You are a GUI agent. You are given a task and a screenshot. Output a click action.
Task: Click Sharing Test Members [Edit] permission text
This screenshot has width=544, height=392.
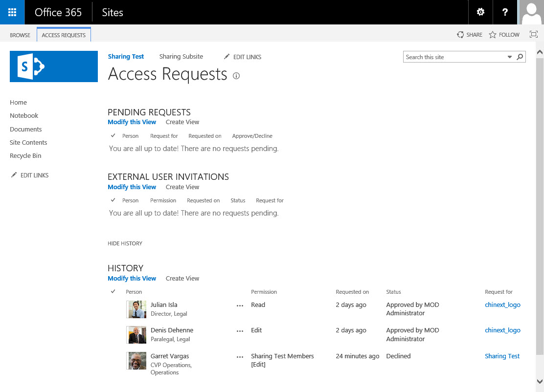click(282, 360)
